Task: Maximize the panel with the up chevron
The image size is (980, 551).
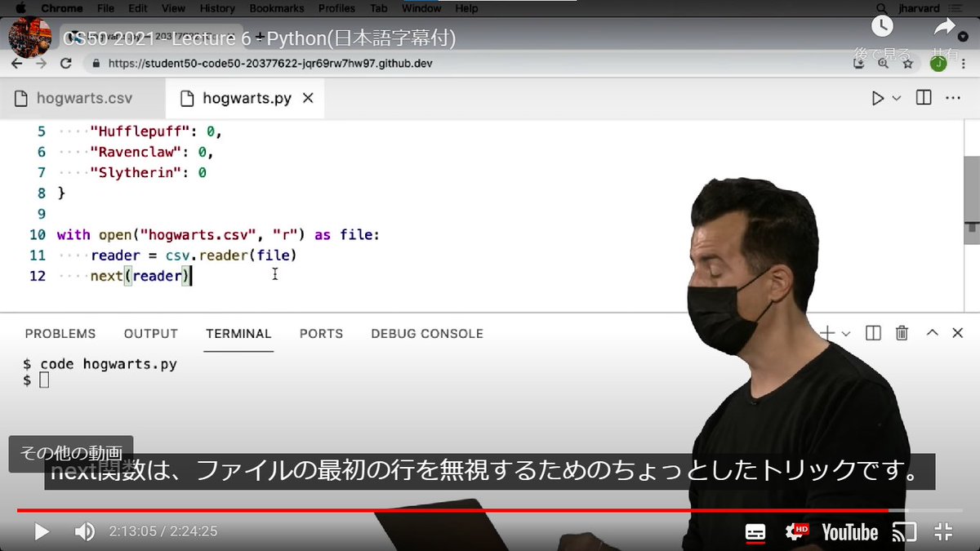Action: click(932, 333)
